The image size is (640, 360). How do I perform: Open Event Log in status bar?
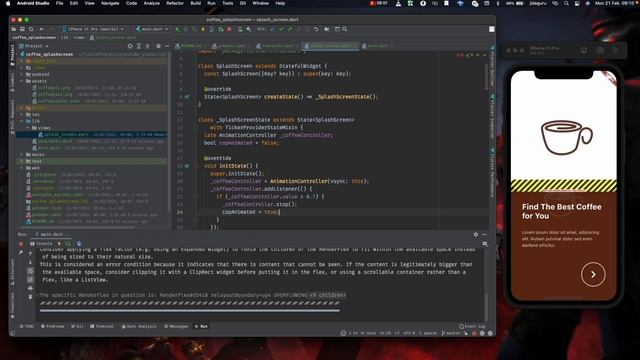472,327
